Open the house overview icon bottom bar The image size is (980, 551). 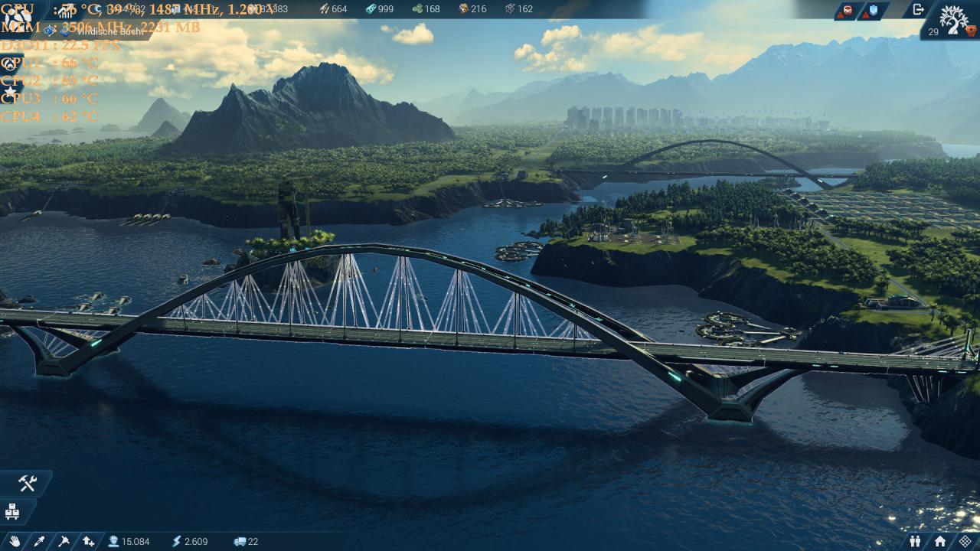click(x=939, y=541)
